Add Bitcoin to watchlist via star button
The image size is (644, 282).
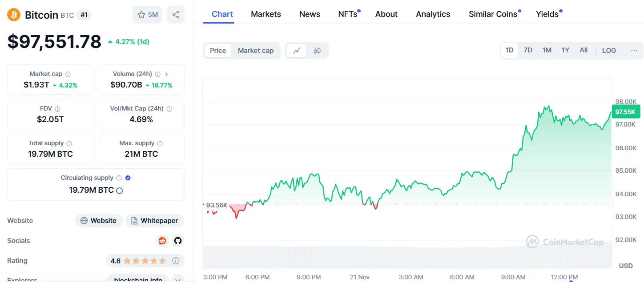pos(148,15)
